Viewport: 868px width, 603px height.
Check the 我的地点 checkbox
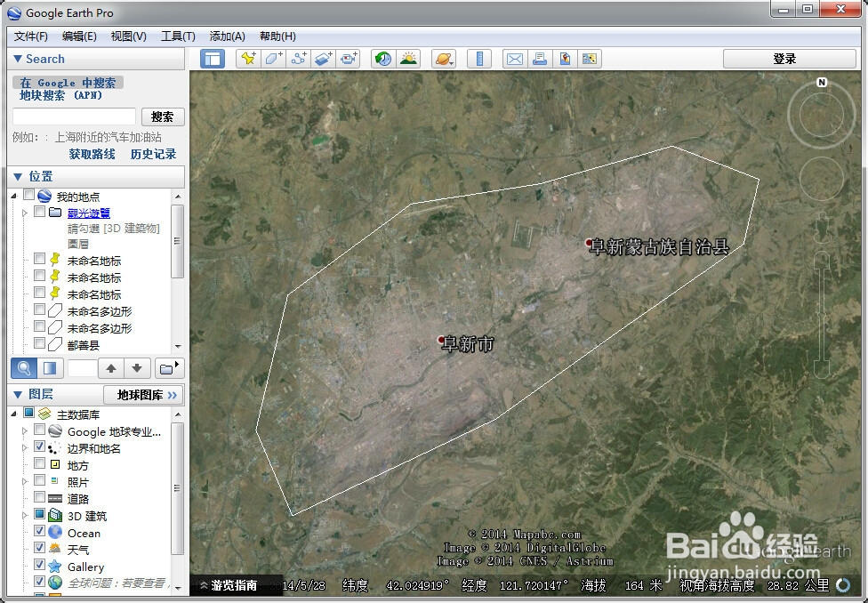(x=29, y=195)
